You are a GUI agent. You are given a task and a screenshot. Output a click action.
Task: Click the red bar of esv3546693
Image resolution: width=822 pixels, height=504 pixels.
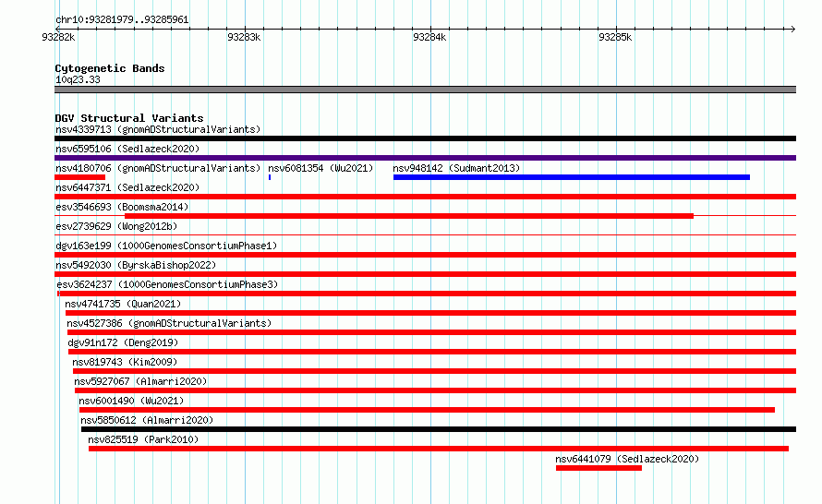[409, 216]
